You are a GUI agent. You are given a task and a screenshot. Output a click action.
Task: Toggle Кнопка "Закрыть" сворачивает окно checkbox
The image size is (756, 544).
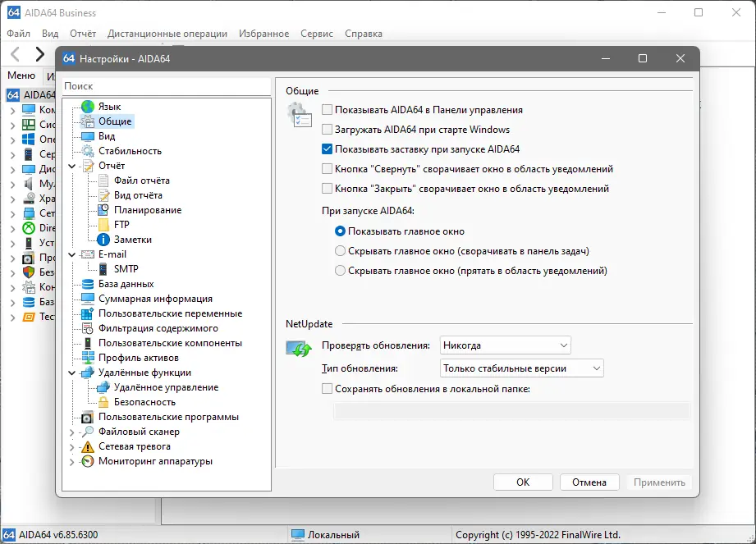tap(328, 189)
